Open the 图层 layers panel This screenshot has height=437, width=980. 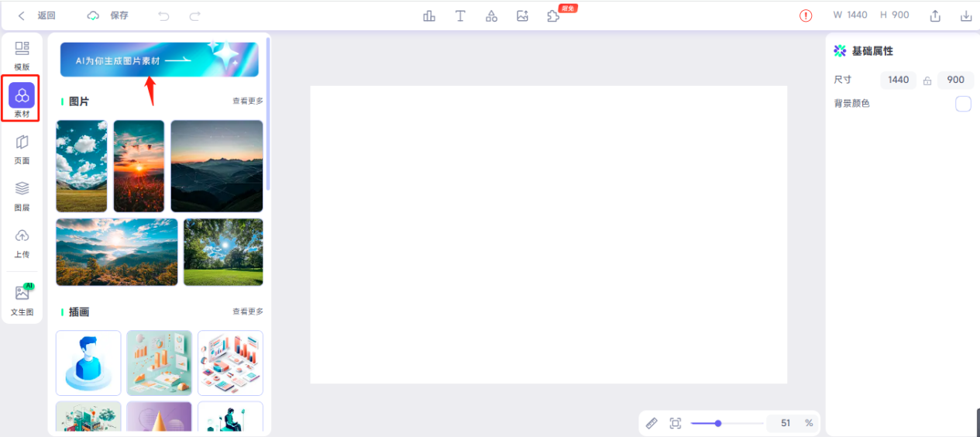coord(22,195)
